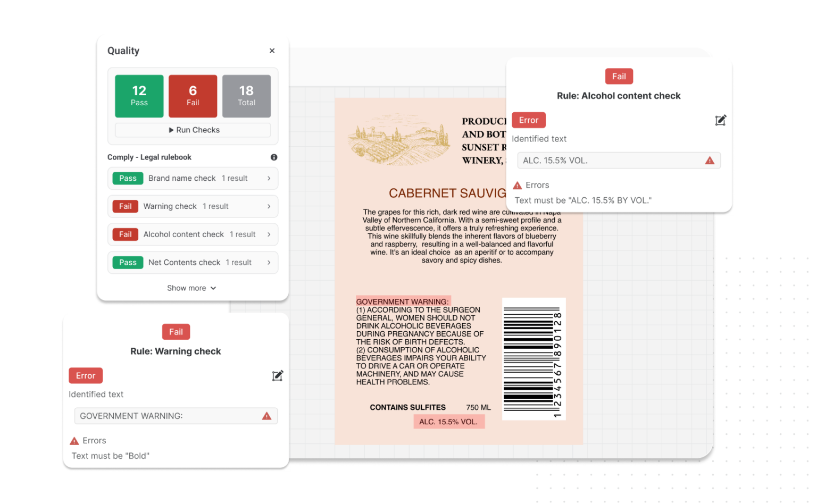
Task: Expand the Alcohol content check row
Action: 269,234
